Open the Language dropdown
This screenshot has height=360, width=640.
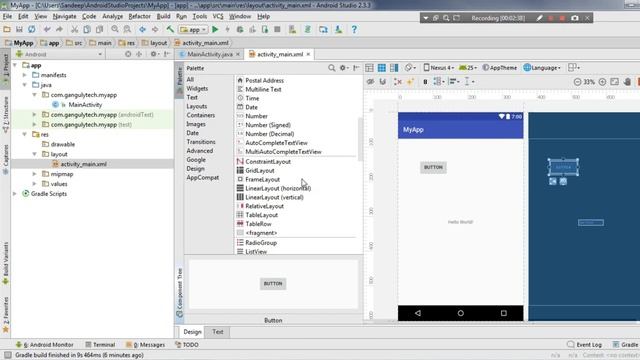point(542,68)
